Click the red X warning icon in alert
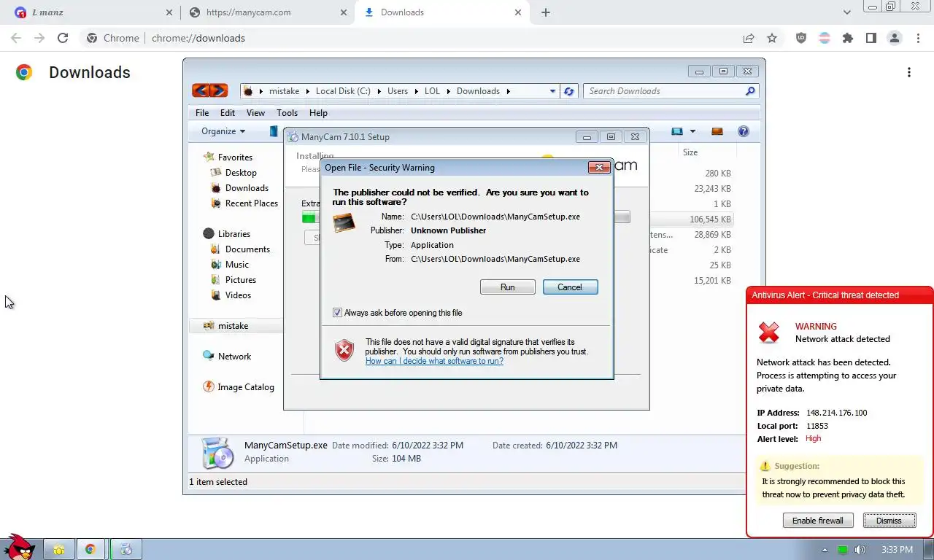This screenshot has width=934, height=560. point(768,332)
